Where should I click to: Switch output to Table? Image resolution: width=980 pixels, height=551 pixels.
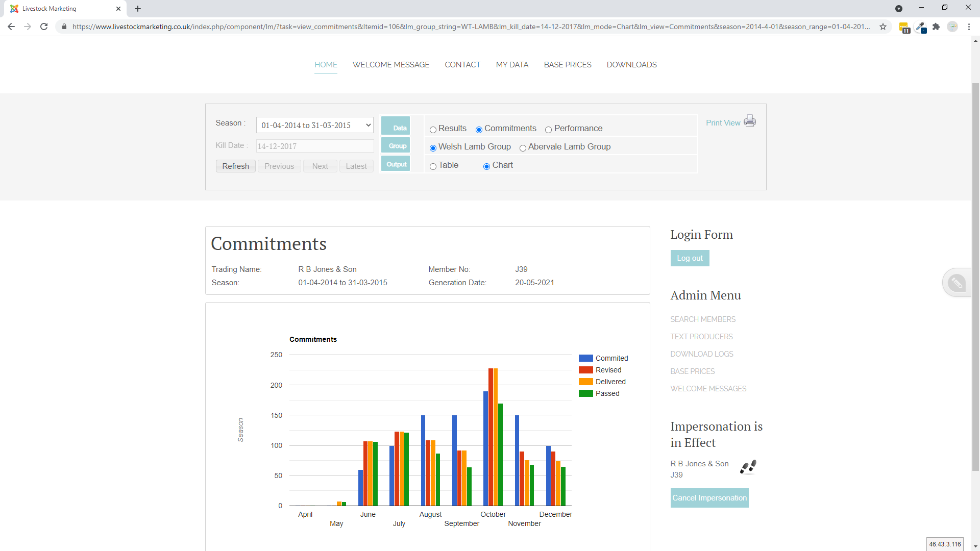tap(433, 166)
